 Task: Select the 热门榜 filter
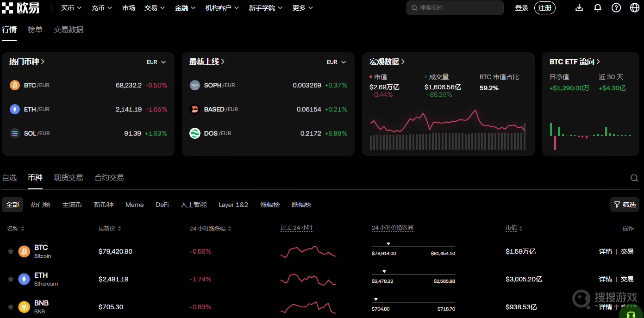click(x=41, y=205)
